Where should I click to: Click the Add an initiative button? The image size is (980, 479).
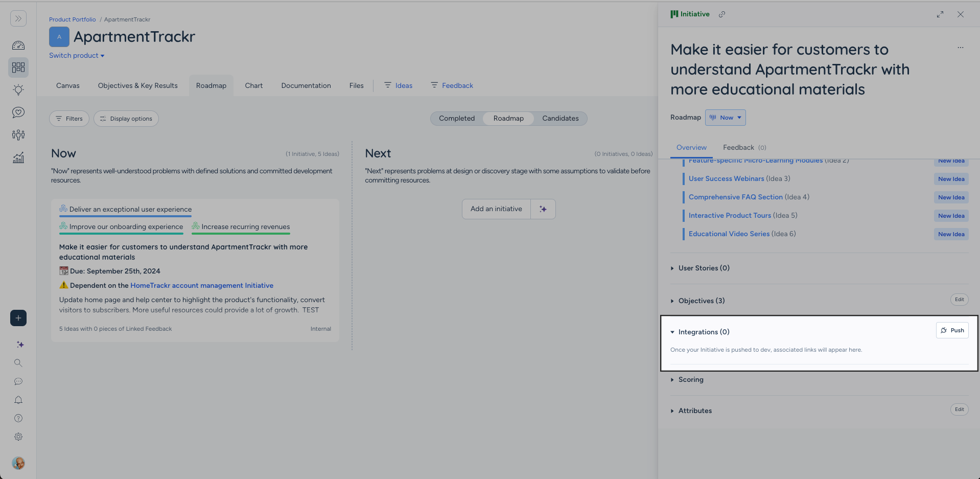click(497, 209)
